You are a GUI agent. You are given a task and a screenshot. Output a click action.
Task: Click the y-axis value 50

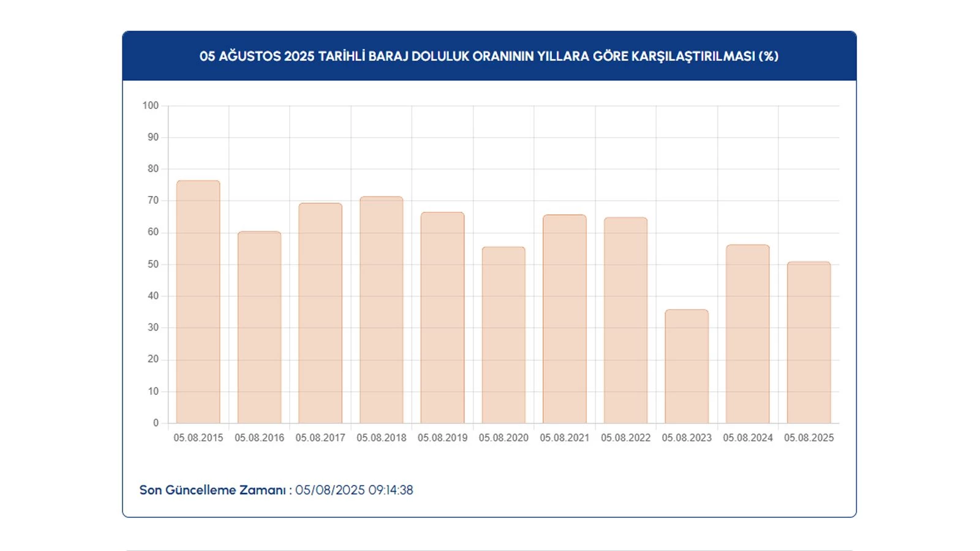coord(153,264)
